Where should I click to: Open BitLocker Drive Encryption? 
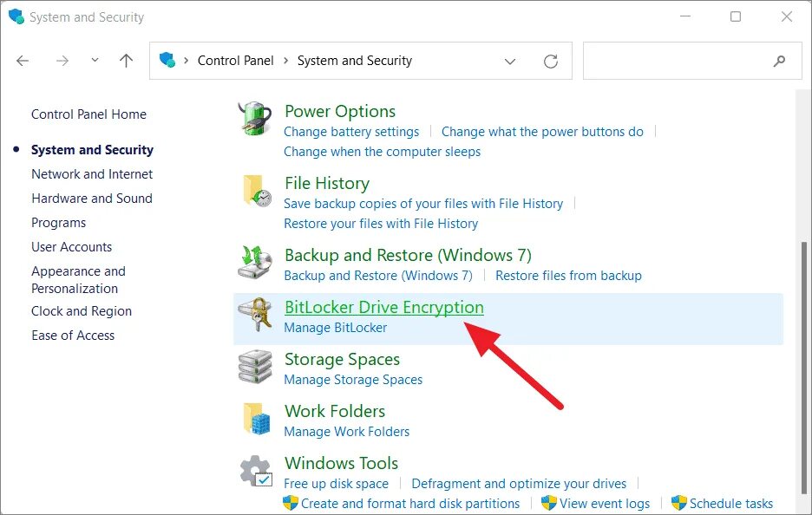click(x=384, y=308)
